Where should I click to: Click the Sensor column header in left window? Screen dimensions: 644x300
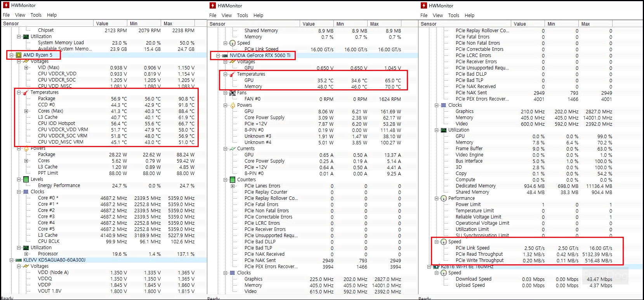(47, 24)
